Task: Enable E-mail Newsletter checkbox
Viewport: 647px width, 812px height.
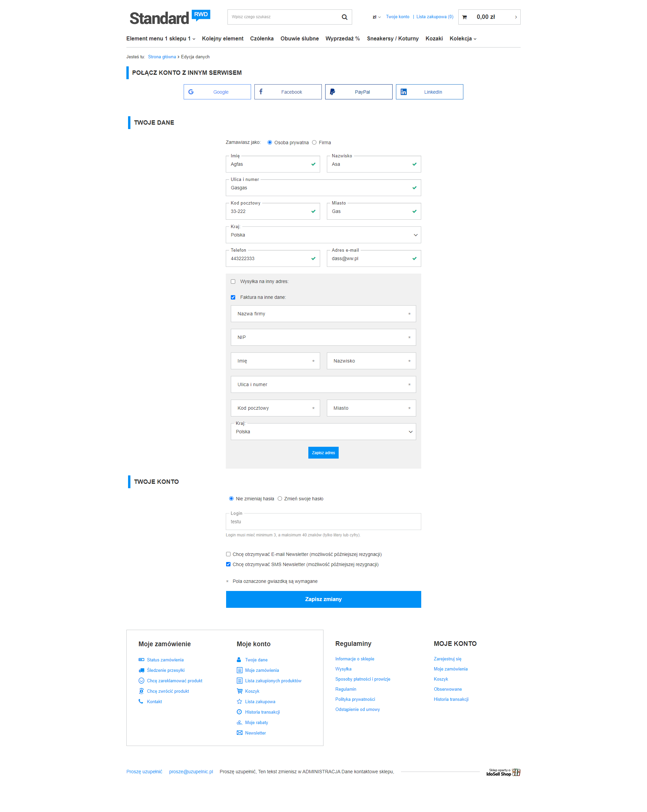Action: (x=228, y=554)
